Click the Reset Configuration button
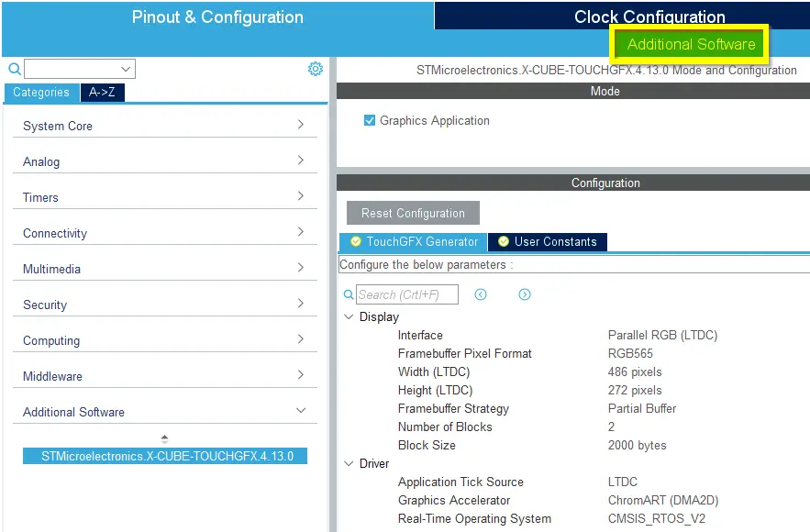810x532 pixels. (x=413, y=213)
